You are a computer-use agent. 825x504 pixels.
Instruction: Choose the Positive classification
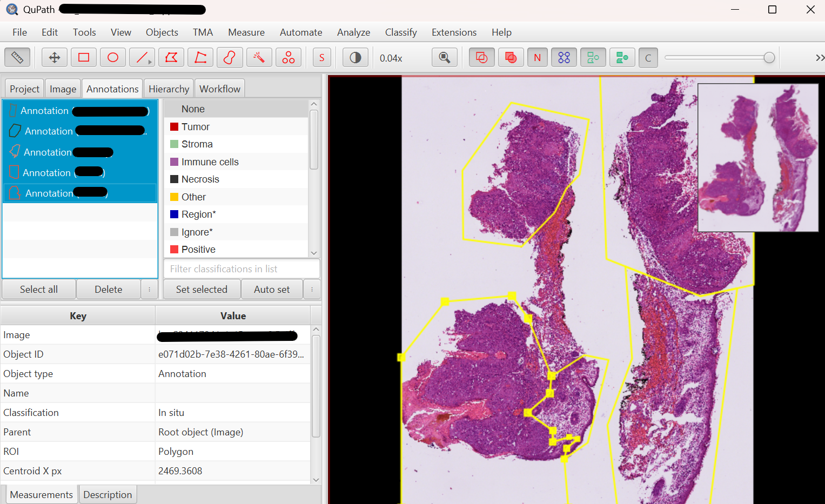pyautogui.click(x=236, y=250)
